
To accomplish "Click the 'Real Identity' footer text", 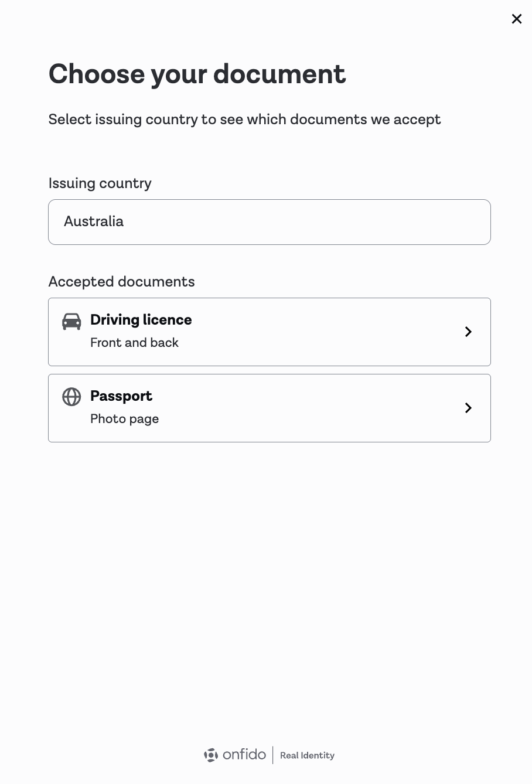I will click(x=307, y=755).
